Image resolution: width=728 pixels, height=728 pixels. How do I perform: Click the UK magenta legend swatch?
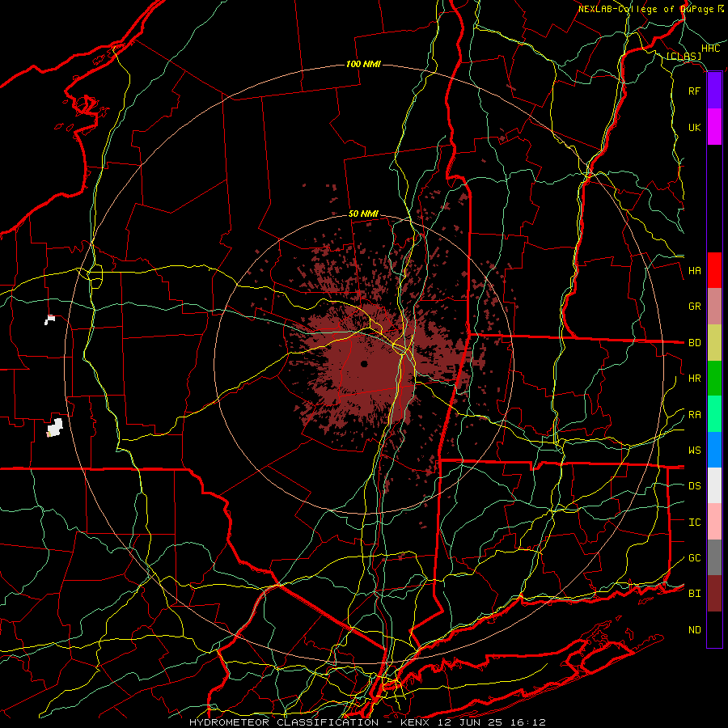point(714,127)
